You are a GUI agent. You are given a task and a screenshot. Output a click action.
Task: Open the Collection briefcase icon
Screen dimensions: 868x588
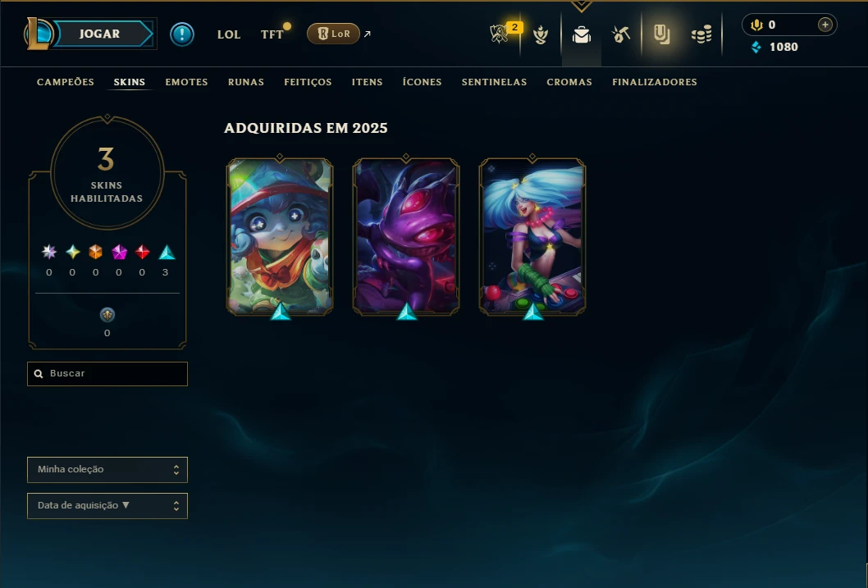tap(581, 34)
